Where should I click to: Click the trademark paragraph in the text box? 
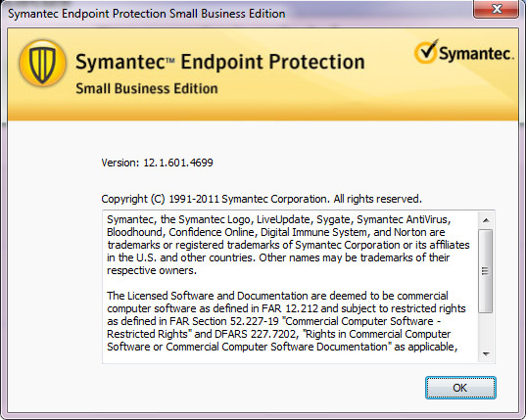(x=288, y=245)
